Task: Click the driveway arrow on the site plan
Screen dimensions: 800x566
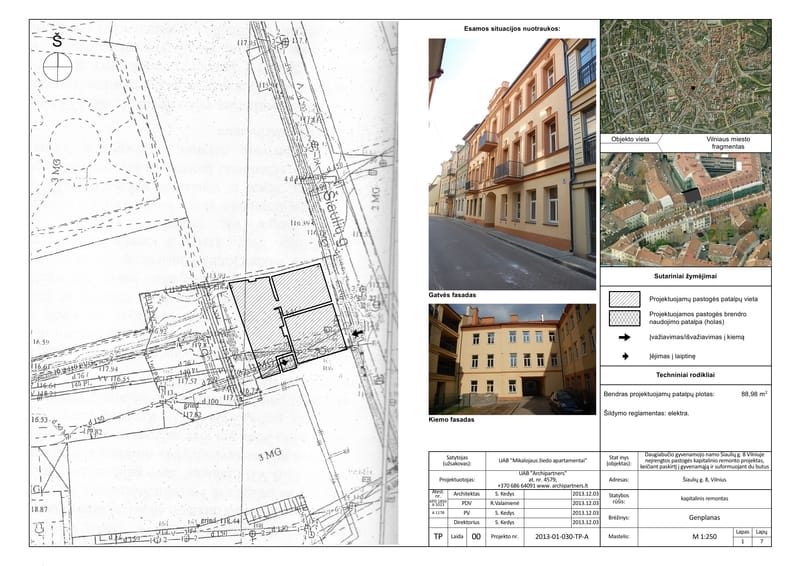Action: (358, 333)
